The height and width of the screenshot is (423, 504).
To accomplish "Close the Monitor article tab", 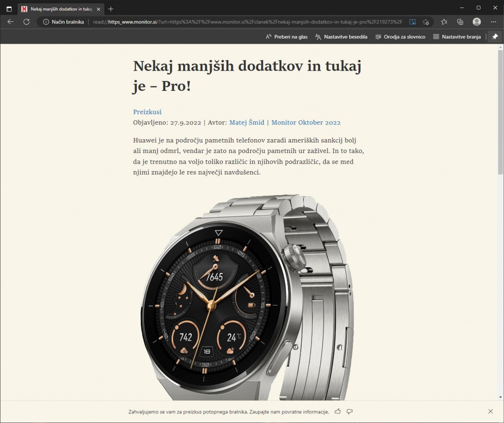I will point(99,9).
